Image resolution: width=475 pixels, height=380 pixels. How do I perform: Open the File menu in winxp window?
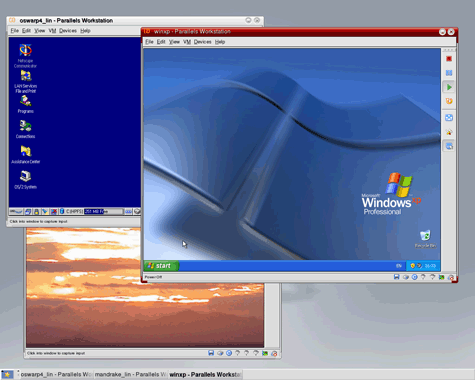(x=149, y=42)
